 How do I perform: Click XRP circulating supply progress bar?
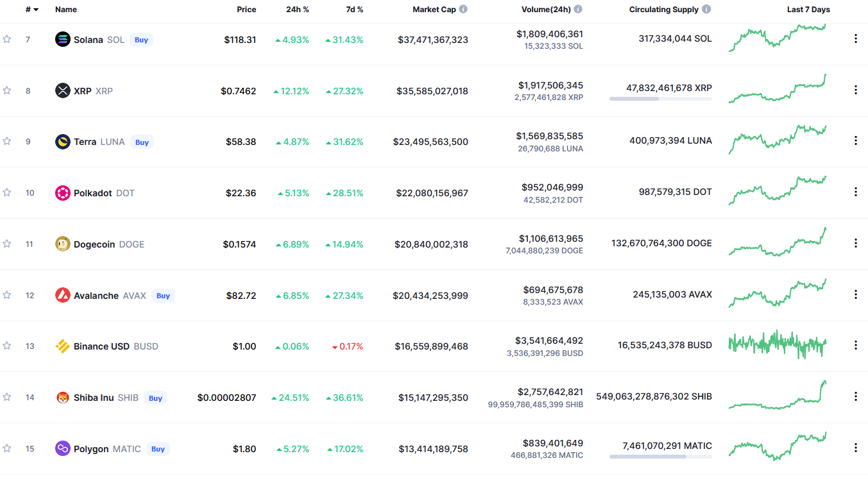(x=660, y=99)
